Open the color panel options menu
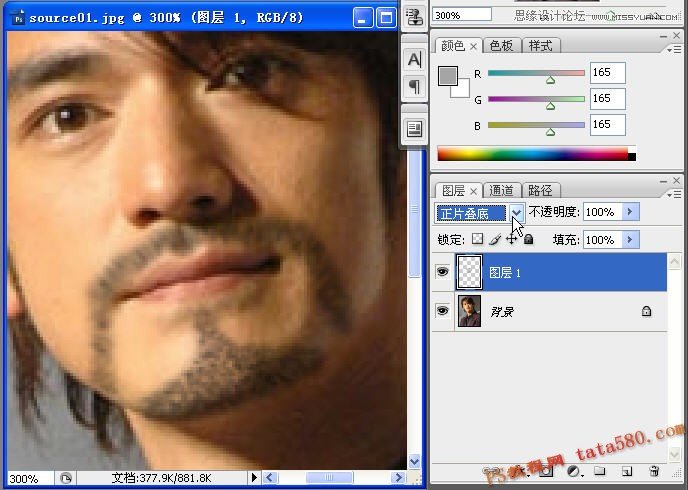Screen dimensions: 688x490 coord(674,50)
